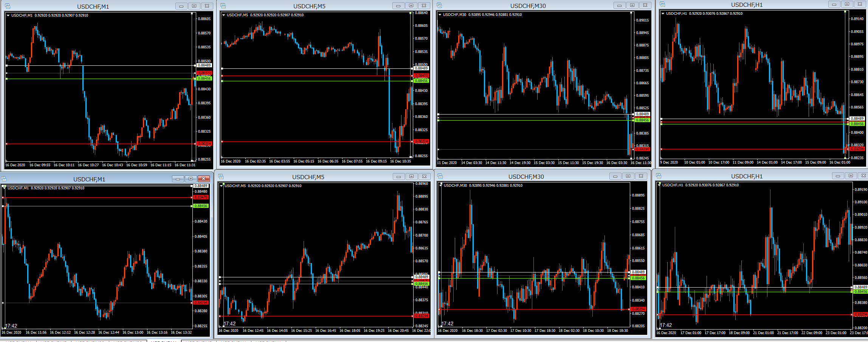Expand the triangle menu in upper USDCHF,M1 chart header

pos(8,15)
